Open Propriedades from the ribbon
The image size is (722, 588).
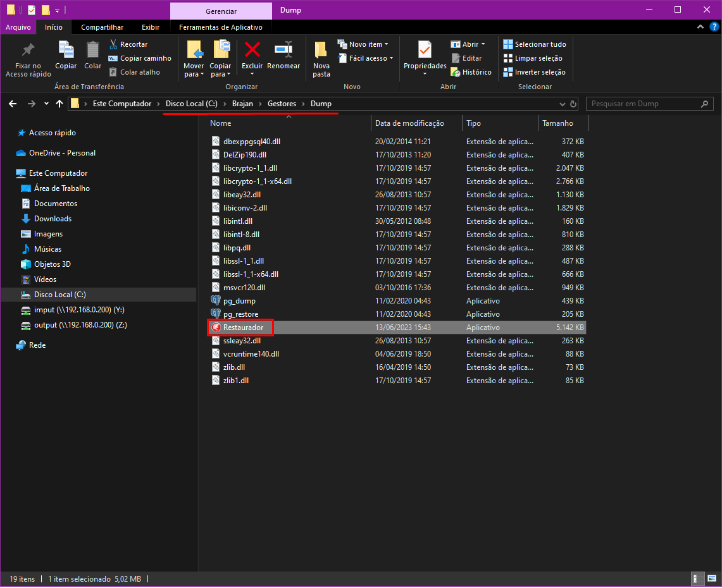425,50
